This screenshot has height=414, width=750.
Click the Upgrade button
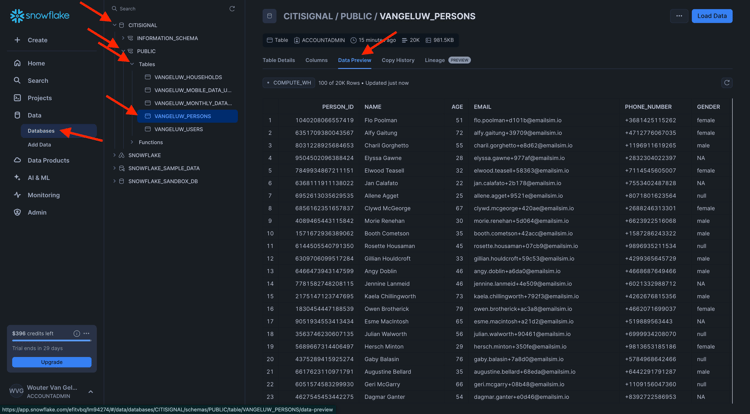coord(52,362)
